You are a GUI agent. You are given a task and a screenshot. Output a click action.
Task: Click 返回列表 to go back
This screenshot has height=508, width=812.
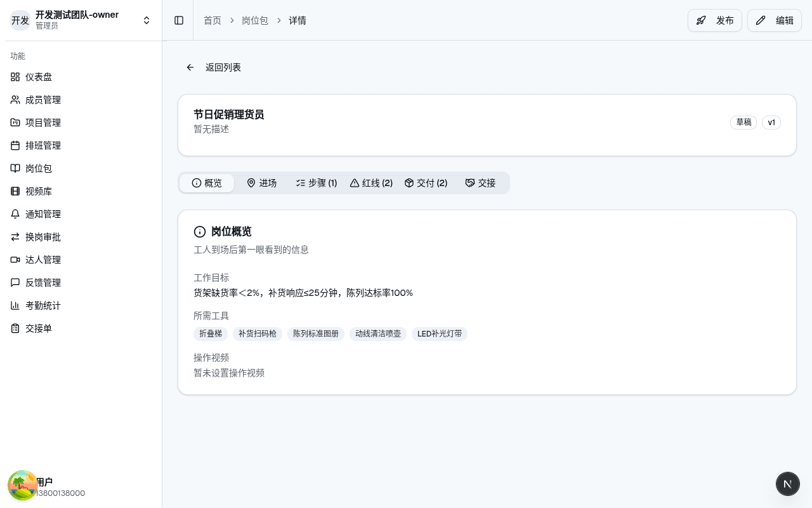(x=223, y=67)
